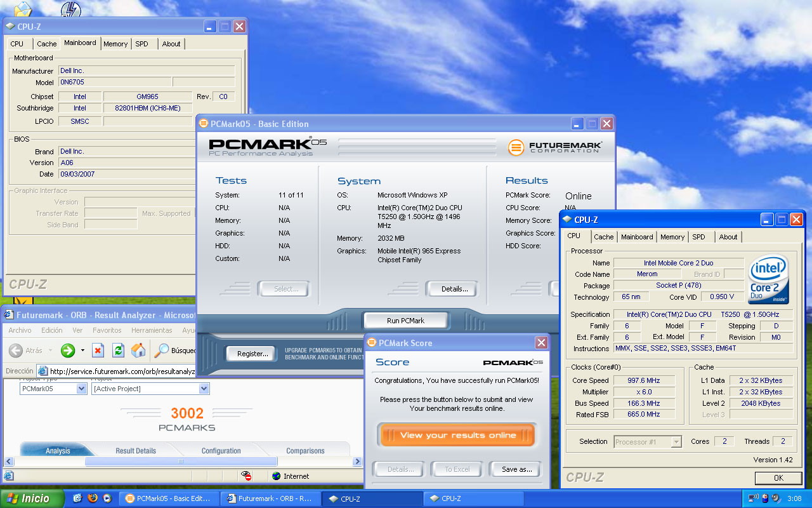
Task: Click the System Details... button in PCMark05
Action: 454,289
